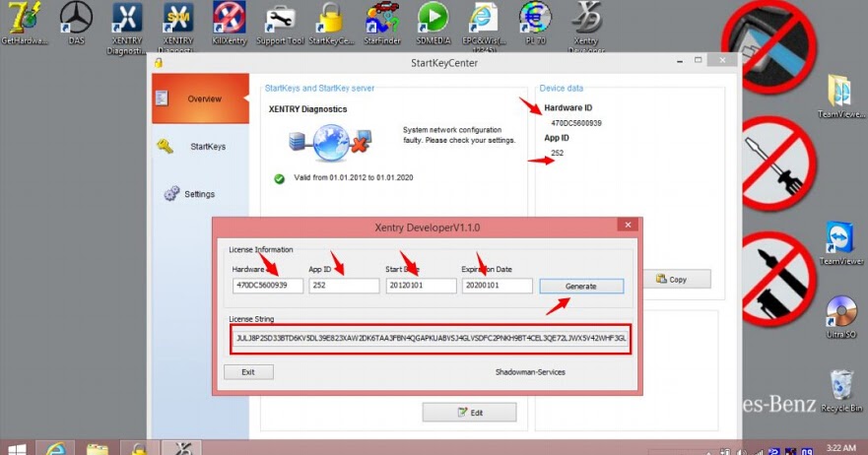868x455 pixels.
Task: Maximize the StartKeyCenter window
Action: (699, 60)
